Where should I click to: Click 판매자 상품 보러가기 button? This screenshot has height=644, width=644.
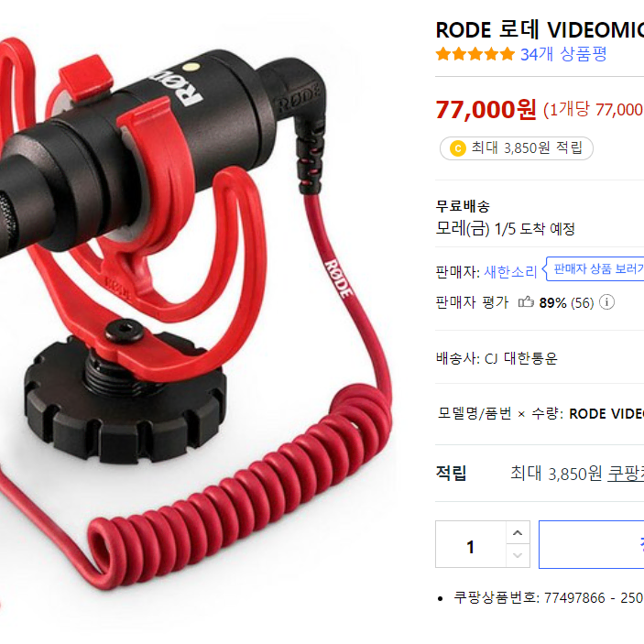coord(595,269)
